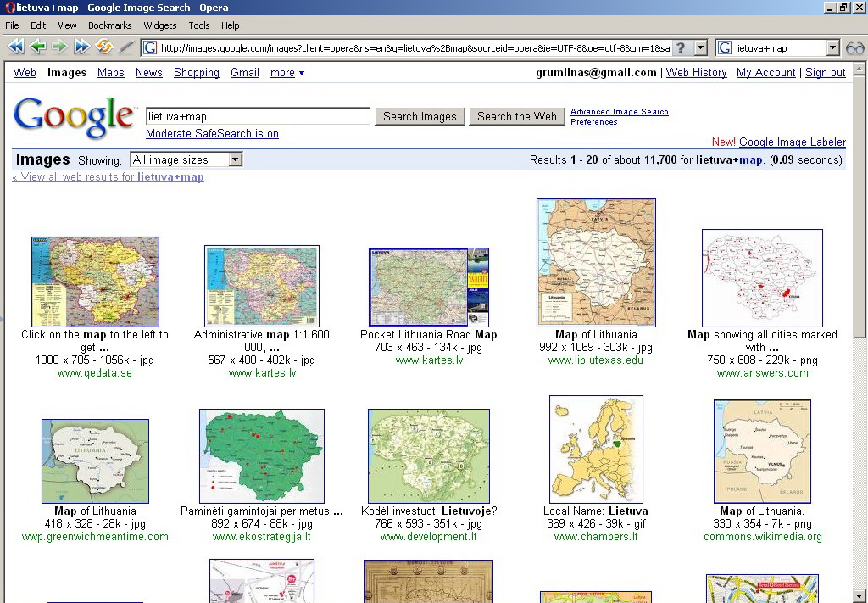Image resolution: width=868 pixels, height=603 pixels.
Task: Click the binoculars icon beside search field
Action: tap(854, 48)
